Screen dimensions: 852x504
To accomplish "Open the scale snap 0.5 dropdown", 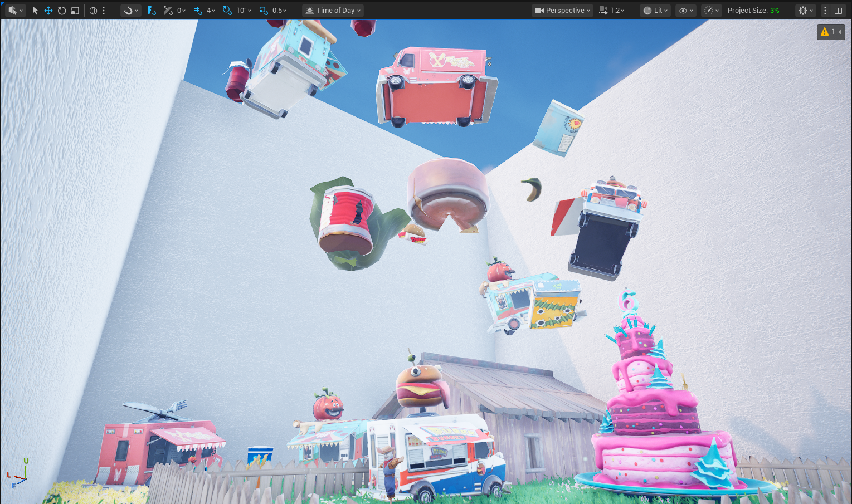I will tap(279, 11).
